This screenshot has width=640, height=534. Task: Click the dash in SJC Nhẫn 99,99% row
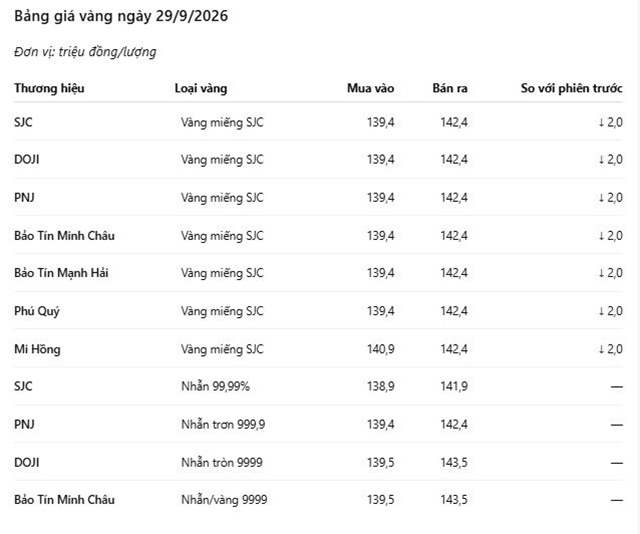click(x=617, y=387)
